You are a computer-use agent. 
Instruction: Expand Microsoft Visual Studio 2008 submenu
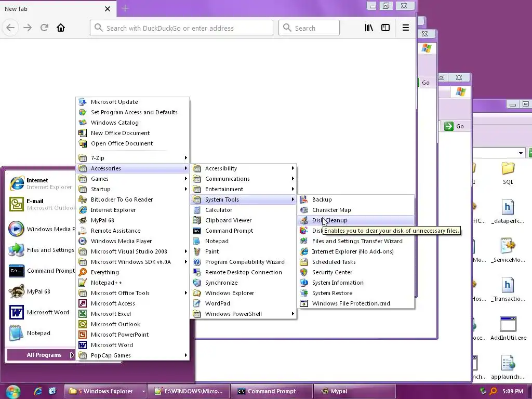tap(132, 251)
